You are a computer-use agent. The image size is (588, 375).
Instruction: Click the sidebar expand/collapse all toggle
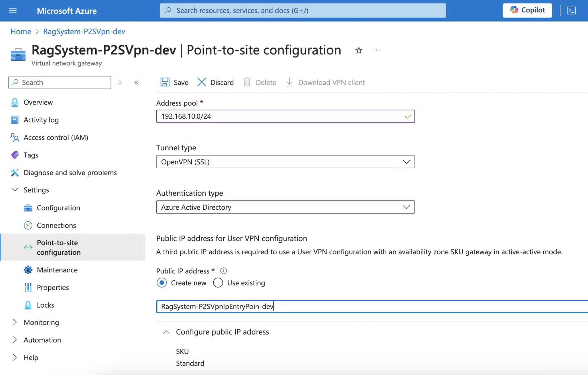[x=120, y=82]
